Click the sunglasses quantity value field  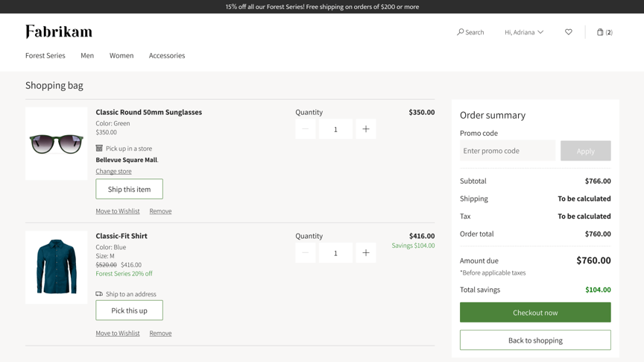coord(335,129)
